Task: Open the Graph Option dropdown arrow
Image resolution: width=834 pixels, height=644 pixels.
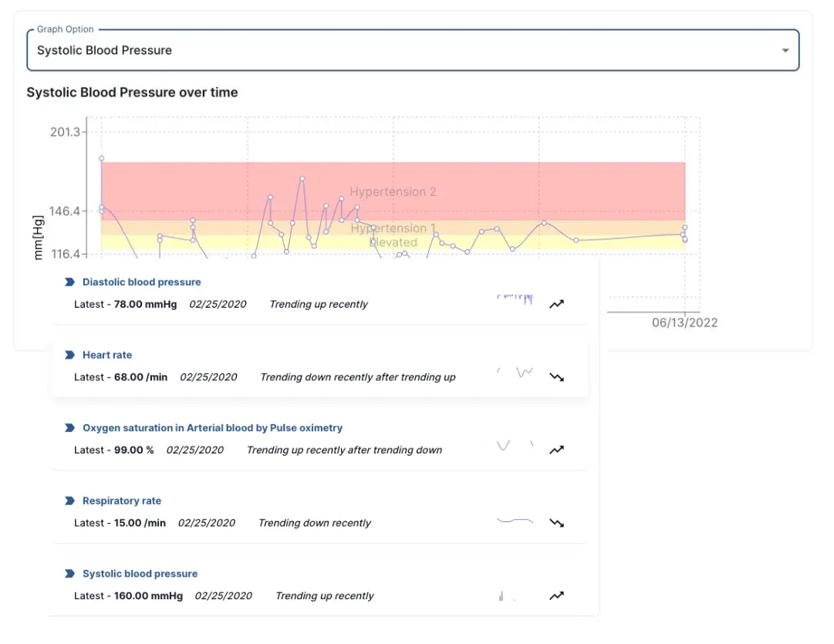Action: tap(785, 51)
